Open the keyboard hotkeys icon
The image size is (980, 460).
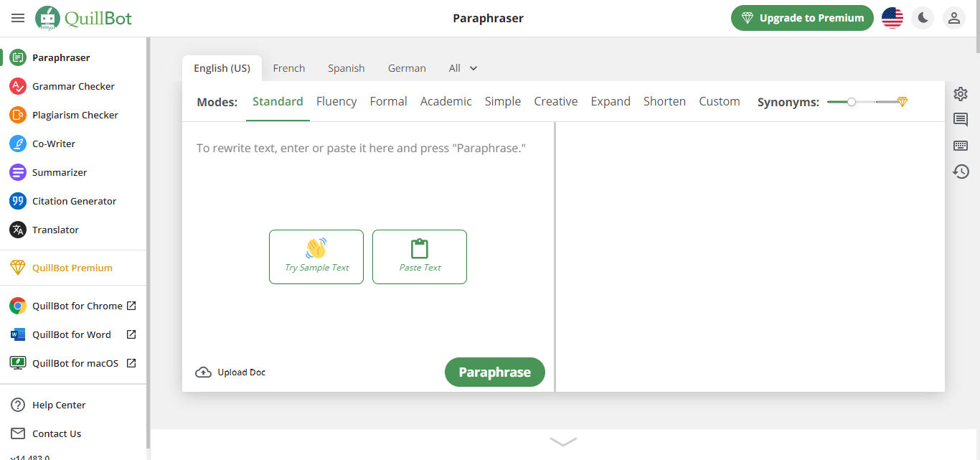pyautogui.click(x=961, y=146)
